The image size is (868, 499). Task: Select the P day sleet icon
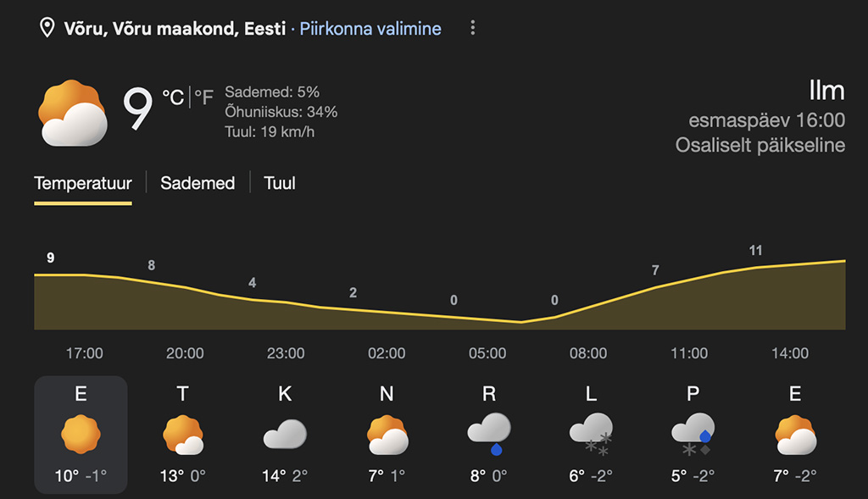click(693, 433)
